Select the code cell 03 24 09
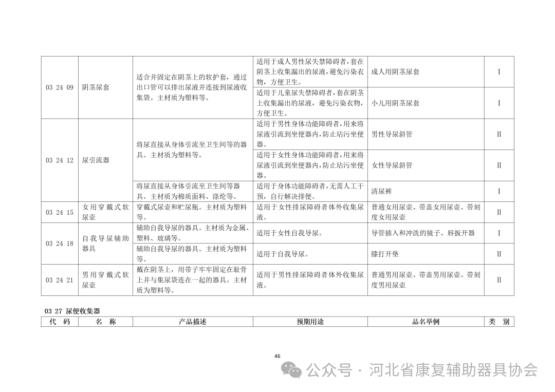The image size is (555, 392). point(59,87)
